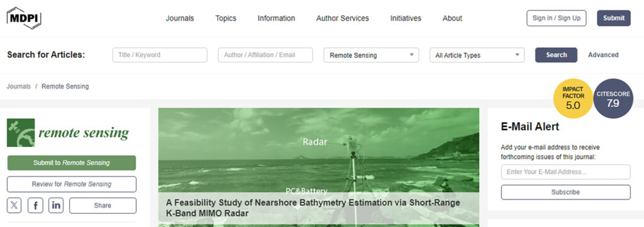Click the MDPI logo
Viewport: 644px width, 227px height.
click(24, 18)
